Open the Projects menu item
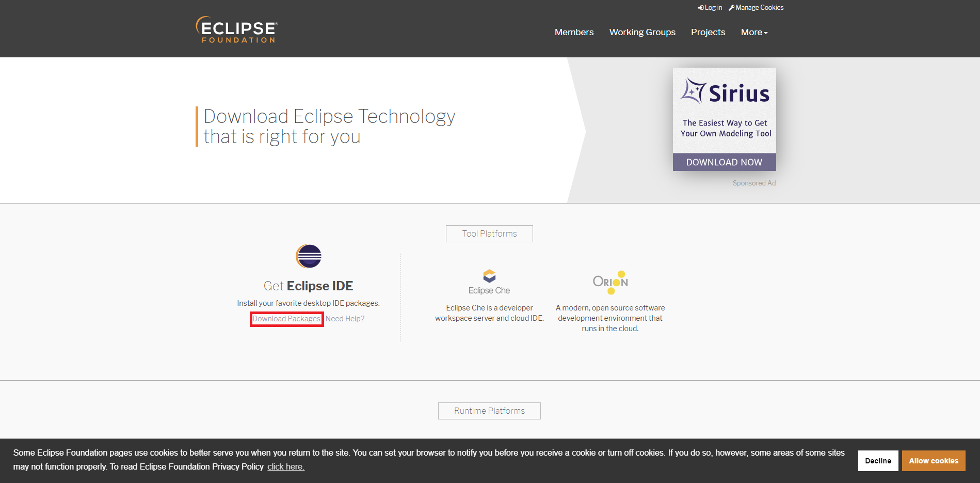The height and width of the screenshot is (483, 980). [x=708, y=32]
